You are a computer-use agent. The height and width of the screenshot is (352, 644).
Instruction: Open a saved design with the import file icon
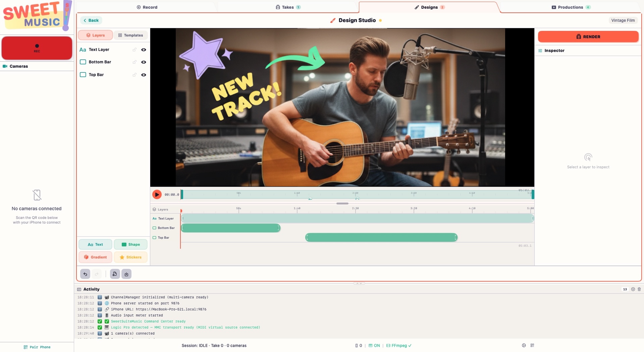[x=114, y=274]
